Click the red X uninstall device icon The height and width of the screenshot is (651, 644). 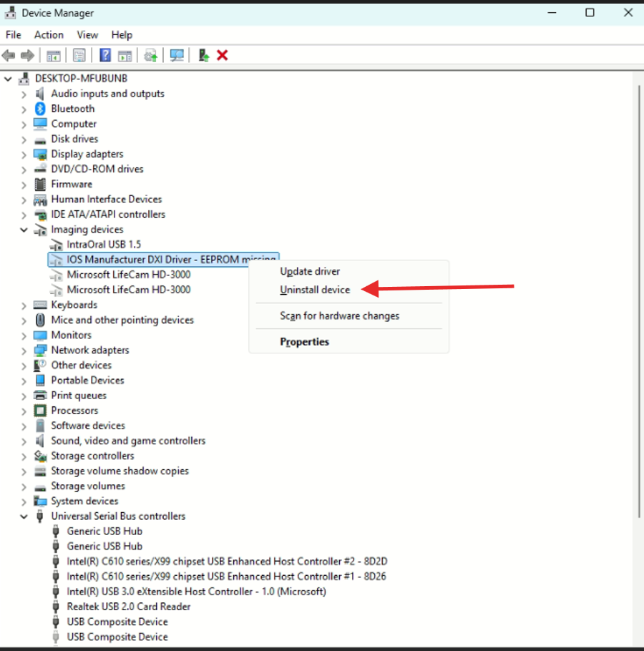coord(223,55)
